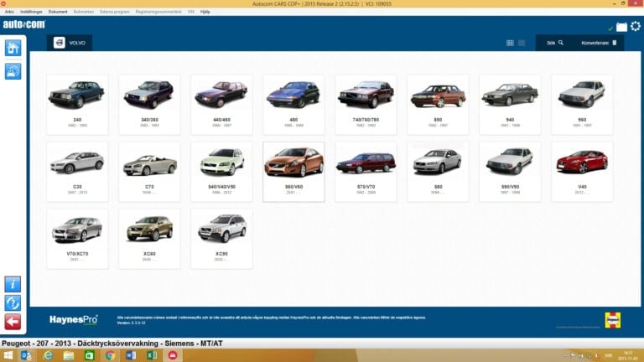Open the Dokument menu
This screenshot has width=644, height=362.
(58, 12)
